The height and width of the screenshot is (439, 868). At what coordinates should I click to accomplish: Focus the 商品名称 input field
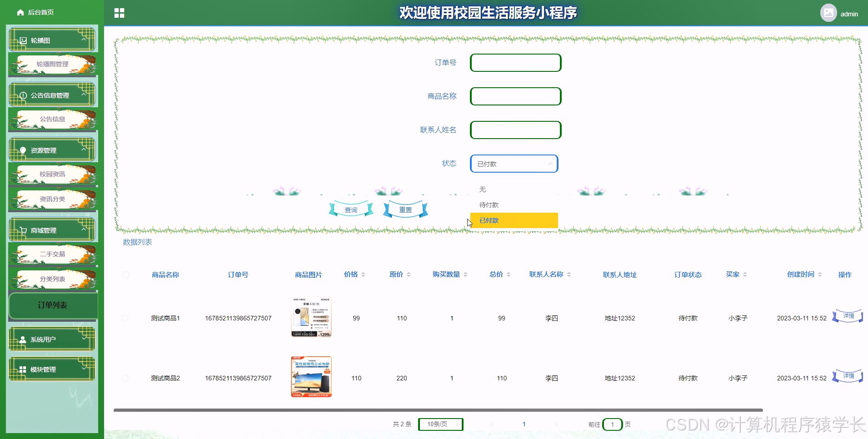[x=516, y=96]
